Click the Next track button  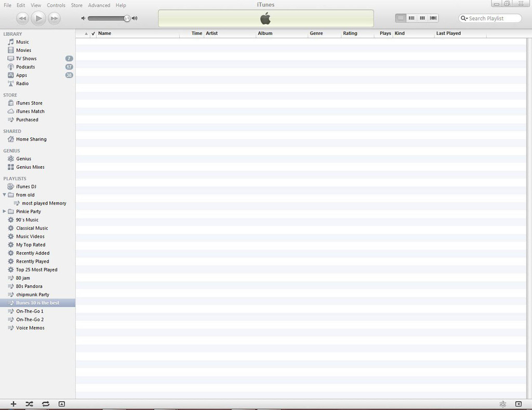[54, 18]
